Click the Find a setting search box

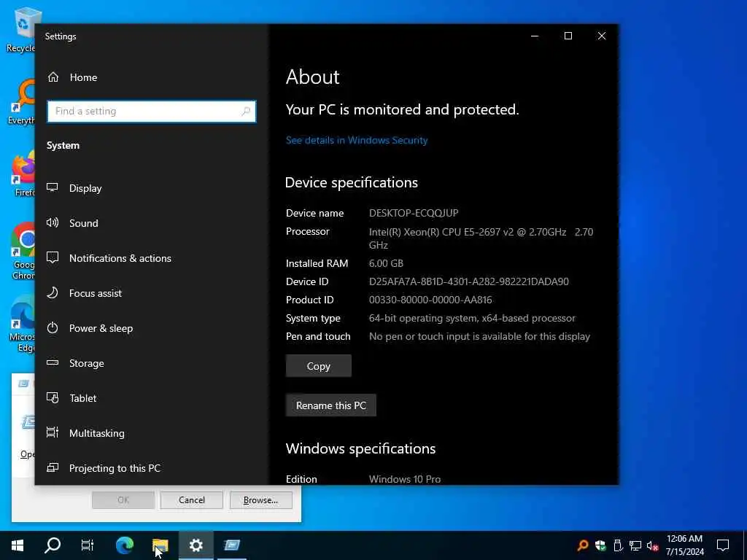(152, 112)
